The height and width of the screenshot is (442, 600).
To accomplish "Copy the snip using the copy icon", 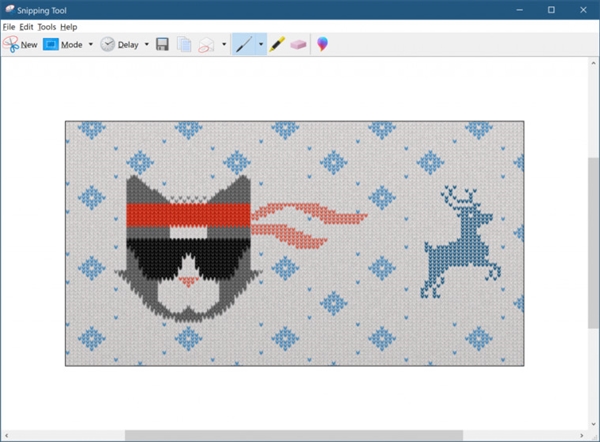I will pos(184,44).
